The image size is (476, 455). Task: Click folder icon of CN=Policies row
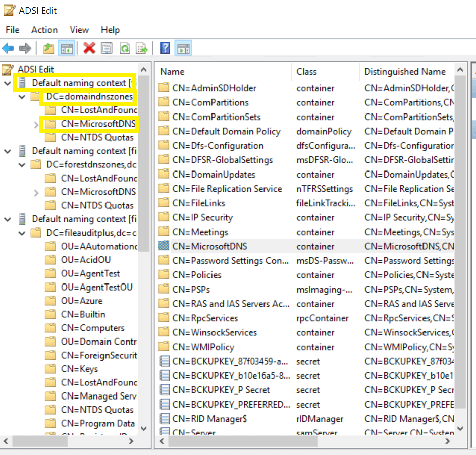pos(164,275)
